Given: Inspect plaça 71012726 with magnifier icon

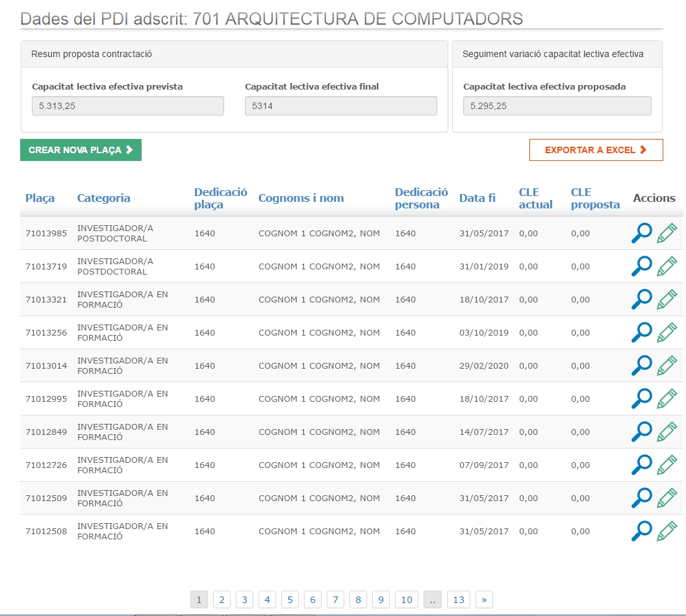Looking at the screenshot, I should pyautogui.click(x=641, y=465).
